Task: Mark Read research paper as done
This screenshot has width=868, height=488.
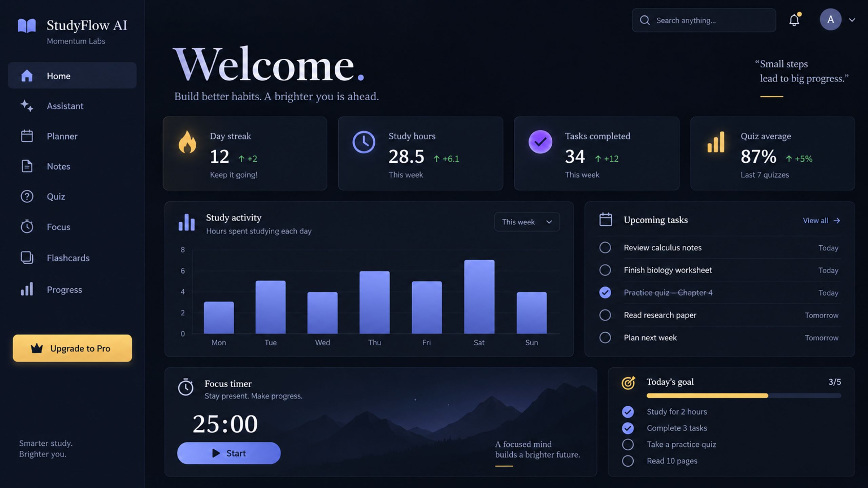Action: [x=605, y=315]
